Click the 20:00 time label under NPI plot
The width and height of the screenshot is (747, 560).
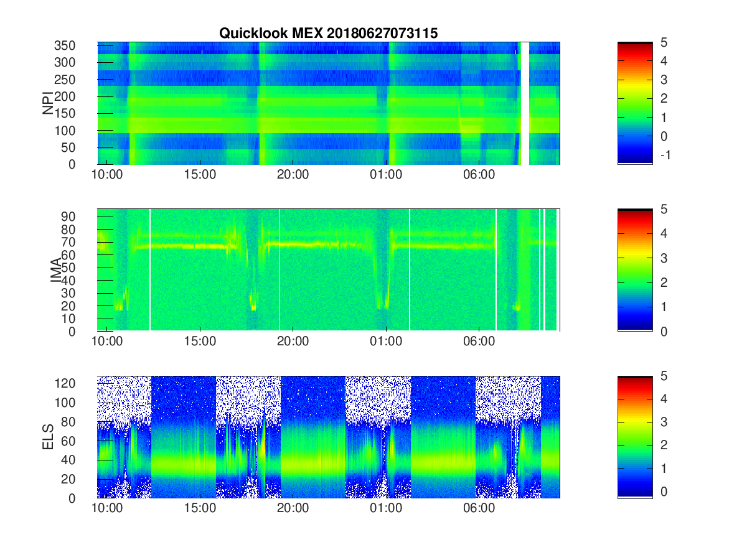pyautogui.click(x=293, y=175)
